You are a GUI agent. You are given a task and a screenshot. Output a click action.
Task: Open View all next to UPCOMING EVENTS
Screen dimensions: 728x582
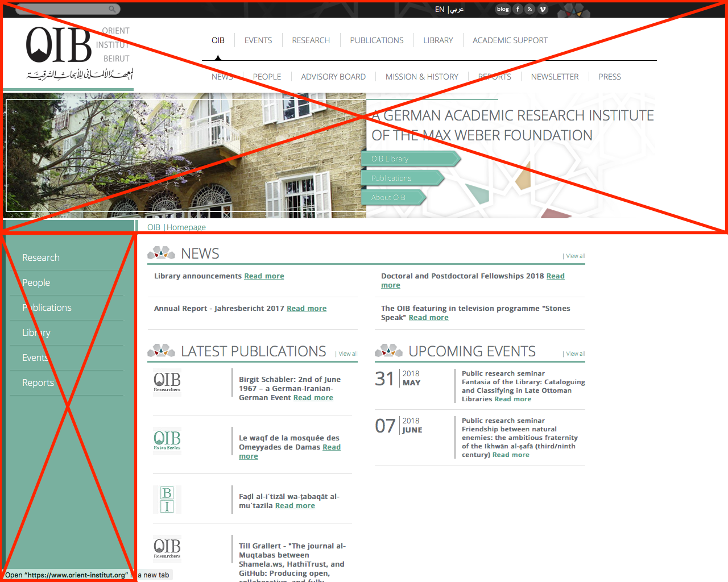click(574, 354)
